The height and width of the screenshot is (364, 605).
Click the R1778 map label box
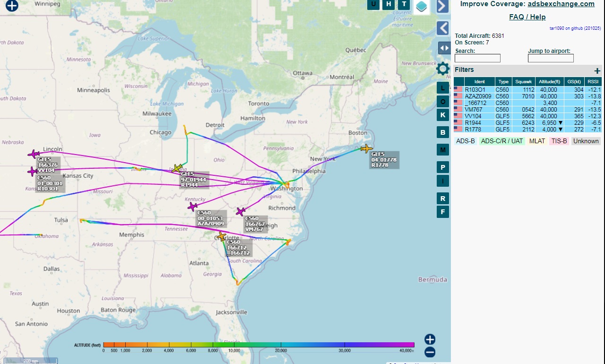click(x=384, y=160)
